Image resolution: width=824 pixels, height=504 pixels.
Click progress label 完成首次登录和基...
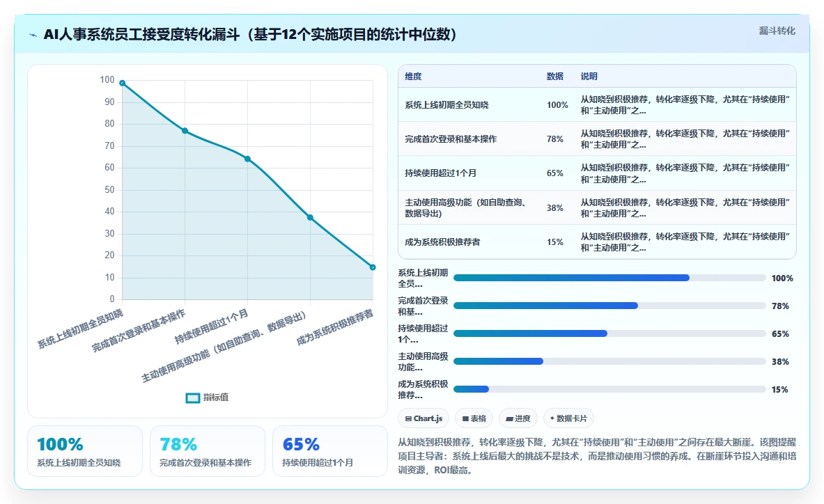click(x=423, y=306)
